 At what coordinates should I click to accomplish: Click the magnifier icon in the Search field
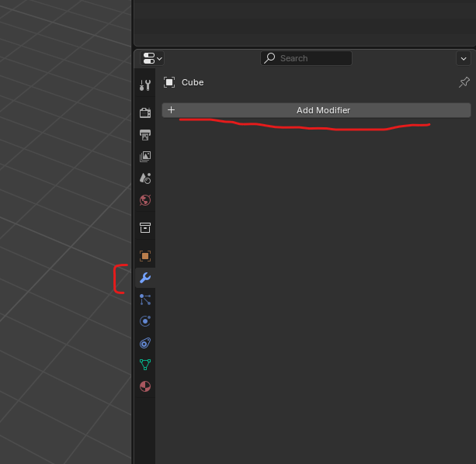(x=269, y=58)
